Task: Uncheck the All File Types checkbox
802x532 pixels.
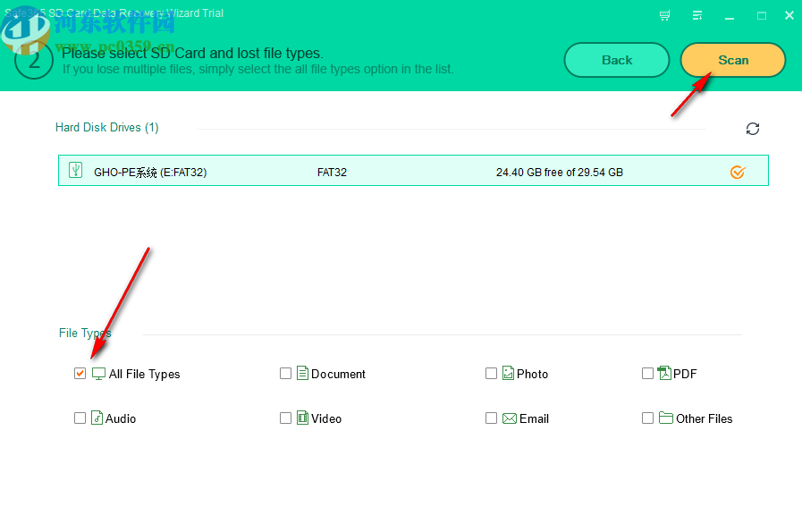Action: click(80, 374)
